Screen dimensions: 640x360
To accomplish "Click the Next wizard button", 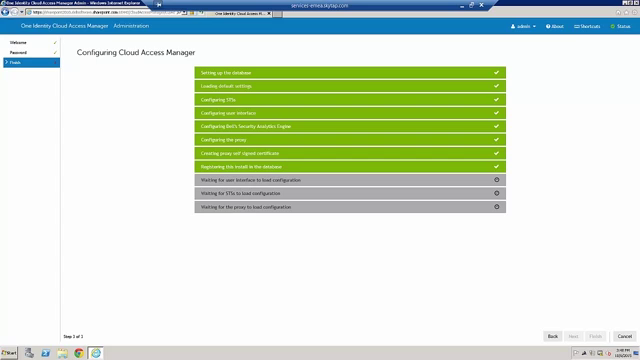I will (573, 336).
